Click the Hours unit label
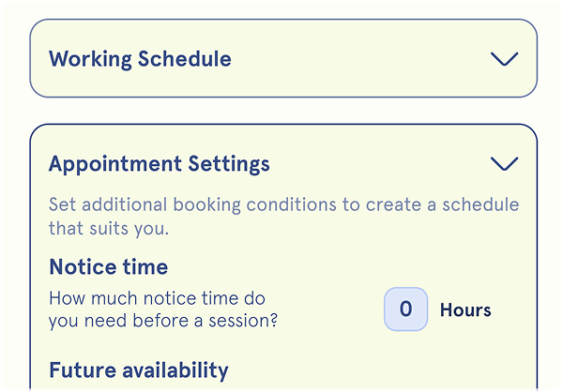The width and height of the screenshot is (563, 392). pyautogui.click(x=465, y=309)
